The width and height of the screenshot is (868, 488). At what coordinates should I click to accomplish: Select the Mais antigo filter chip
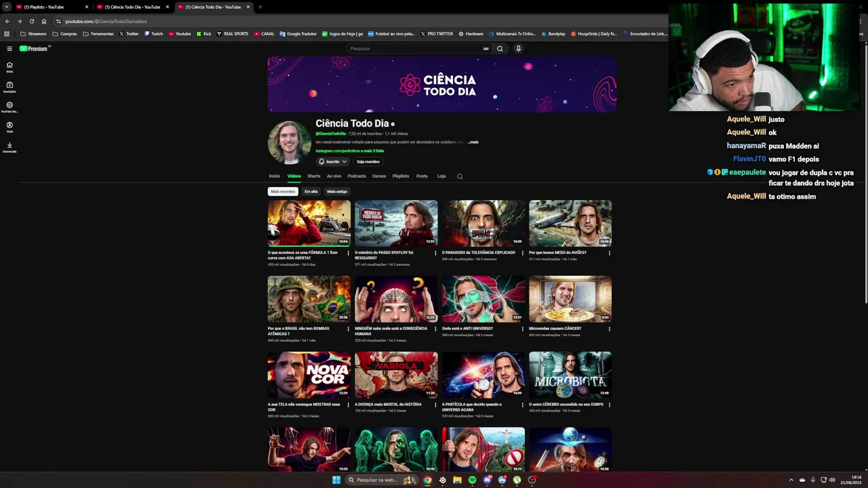coord(337,191)
